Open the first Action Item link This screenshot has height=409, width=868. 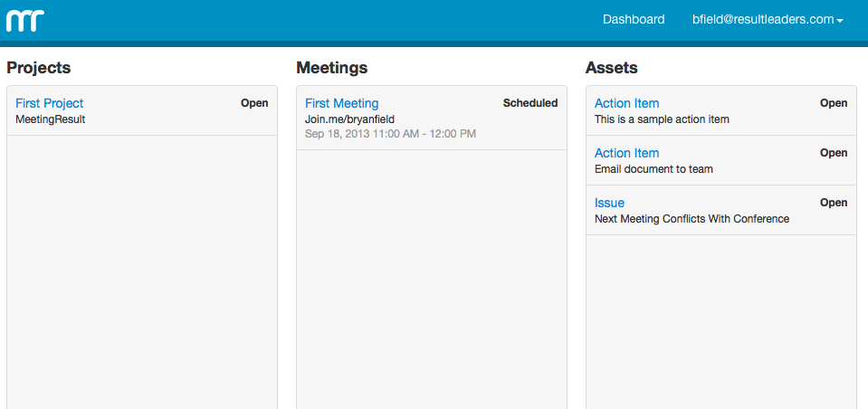626,103
